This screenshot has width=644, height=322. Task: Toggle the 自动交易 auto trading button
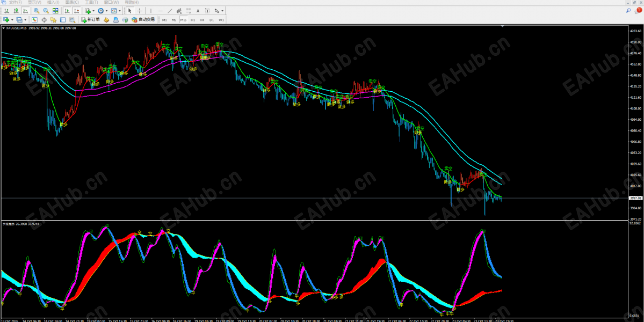click(143, 20)
